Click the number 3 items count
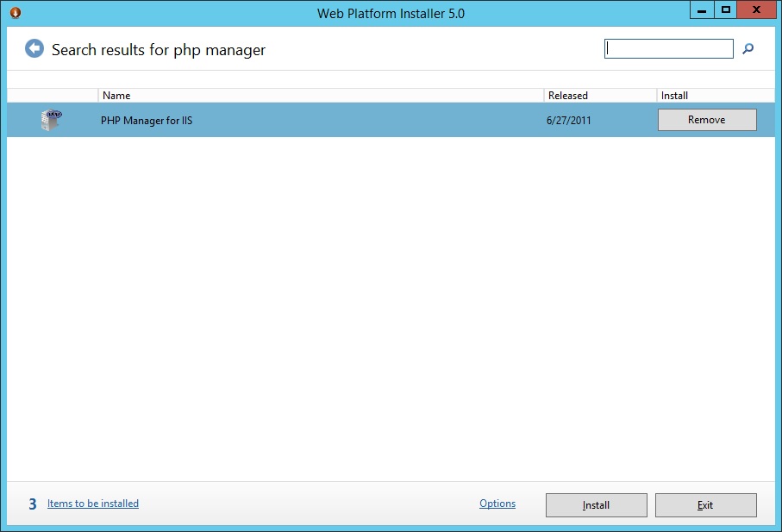This screenshot has height=532, width=782. [x=33, y=504]
